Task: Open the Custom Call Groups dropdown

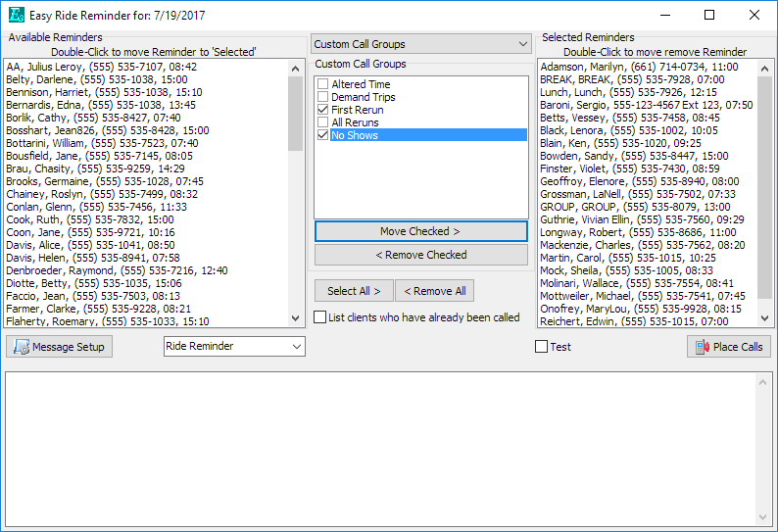Action: [421, 44]
